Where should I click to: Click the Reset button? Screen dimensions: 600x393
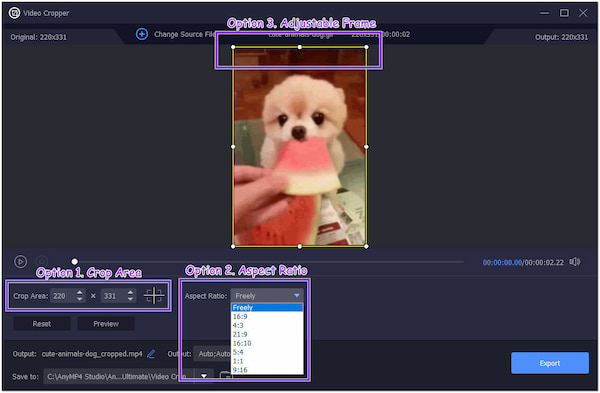(x=42, y=324)
